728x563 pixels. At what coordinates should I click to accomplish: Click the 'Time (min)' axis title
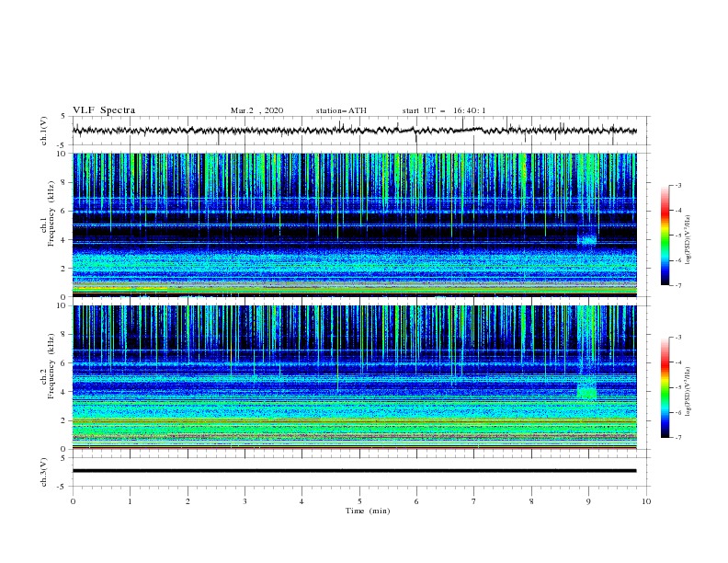368,511
